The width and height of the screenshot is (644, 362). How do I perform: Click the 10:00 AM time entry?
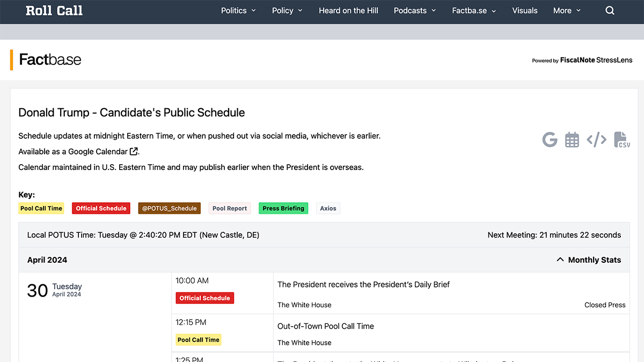pyautogui.click(x=192, y=280)
